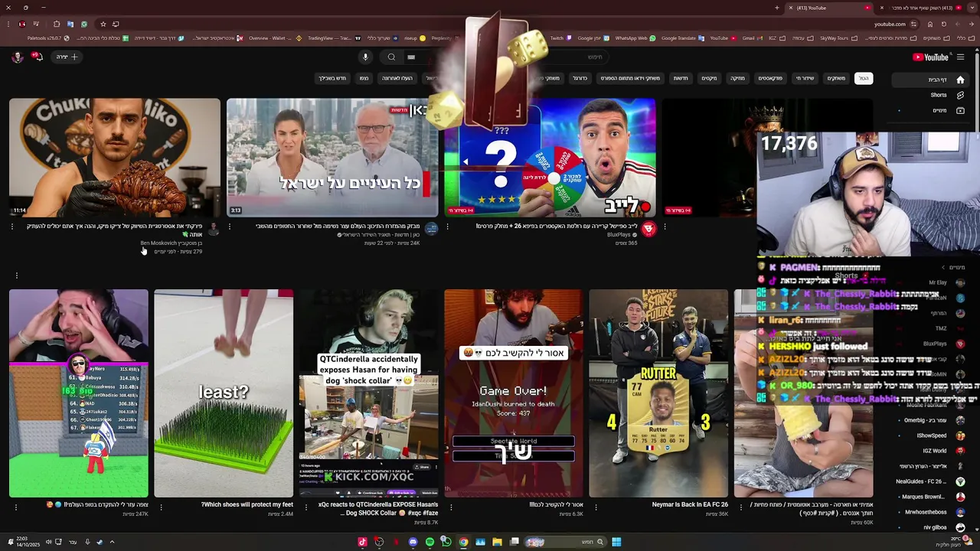Play the Chuk Miko croissant video thumbnail

[115, 158]
